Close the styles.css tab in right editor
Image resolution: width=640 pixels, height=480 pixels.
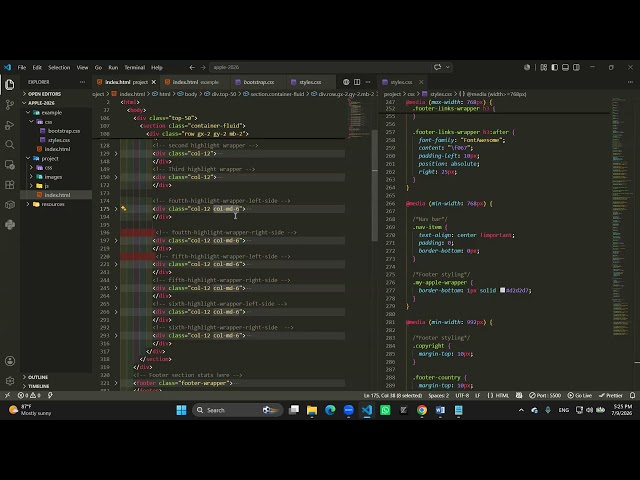(x=421, y=82)
